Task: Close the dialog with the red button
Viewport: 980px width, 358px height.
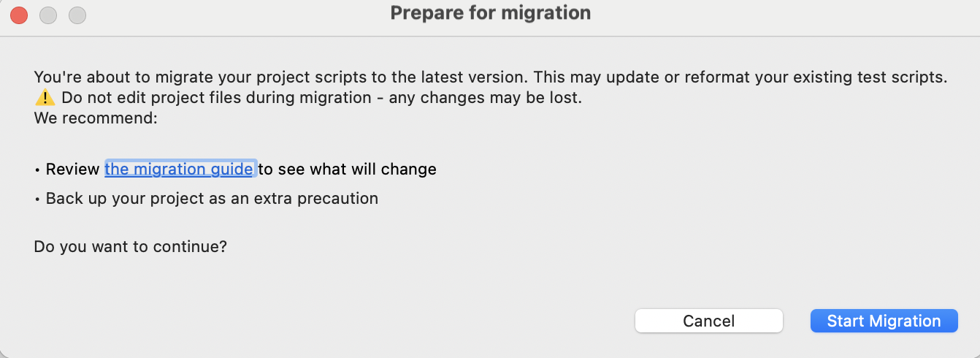Action: 19,15
